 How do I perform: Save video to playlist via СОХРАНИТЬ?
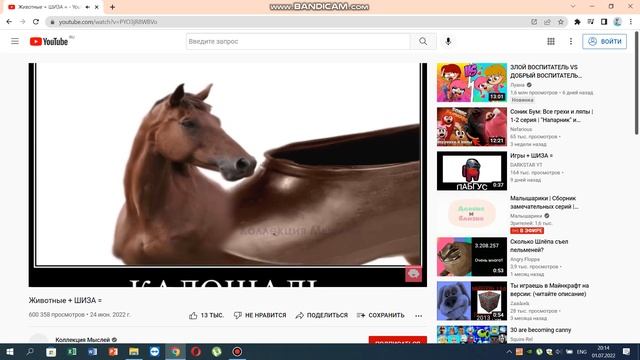pos(380,315)
